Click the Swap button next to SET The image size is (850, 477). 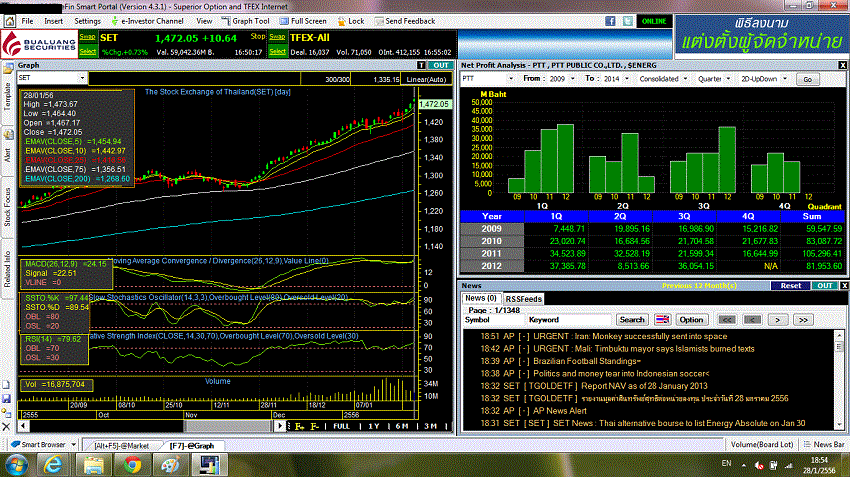tap(87, 37)
